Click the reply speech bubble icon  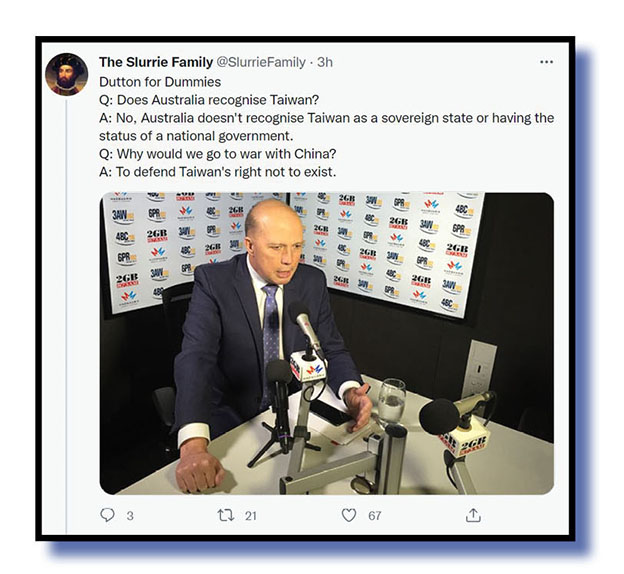coord(107,515)
